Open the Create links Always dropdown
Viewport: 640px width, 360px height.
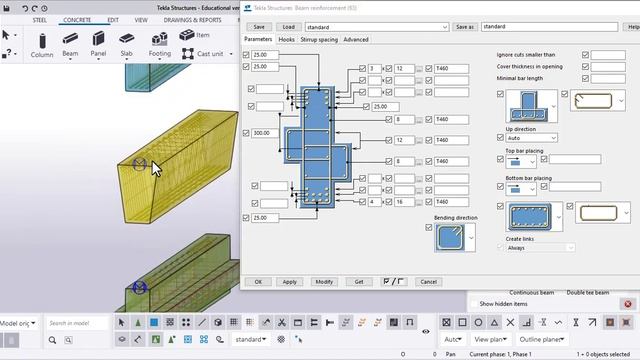coord(540,248)
